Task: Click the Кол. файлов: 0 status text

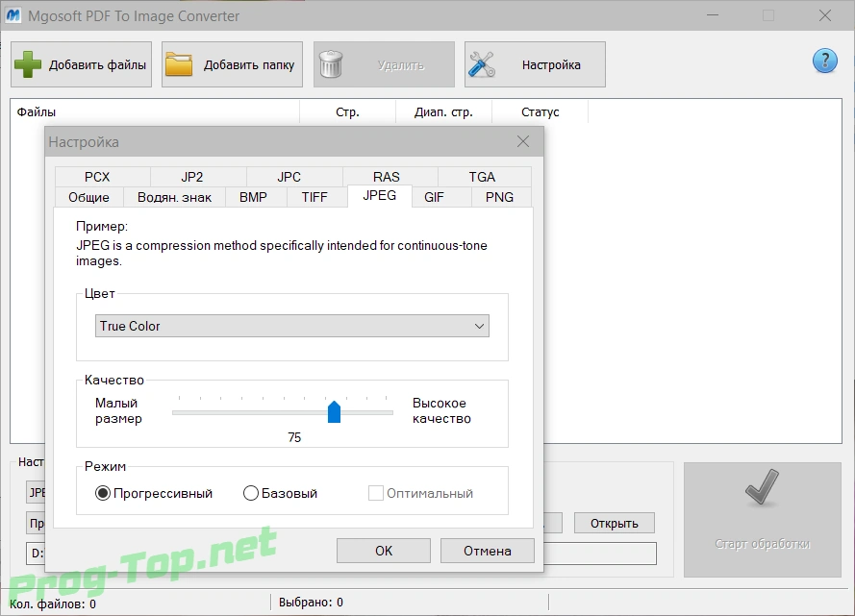Action: pos(53,604)
